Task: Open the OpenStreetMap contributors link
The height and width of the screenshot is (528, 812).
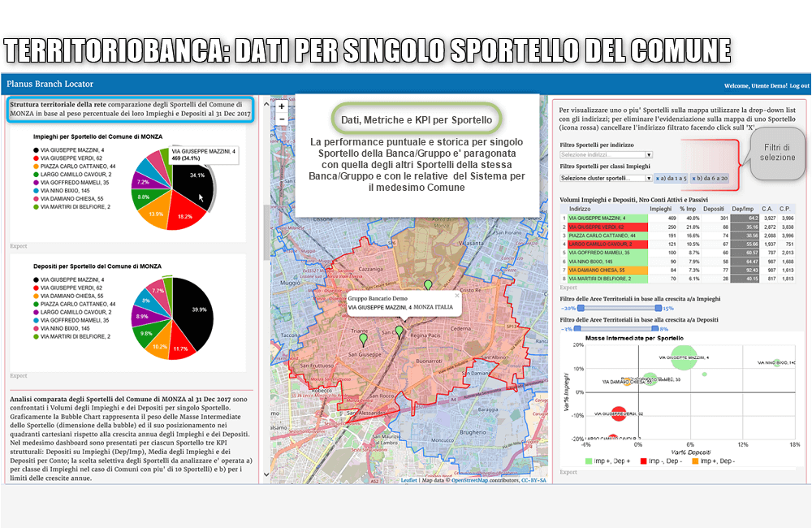Action: [x=469, y=480]
